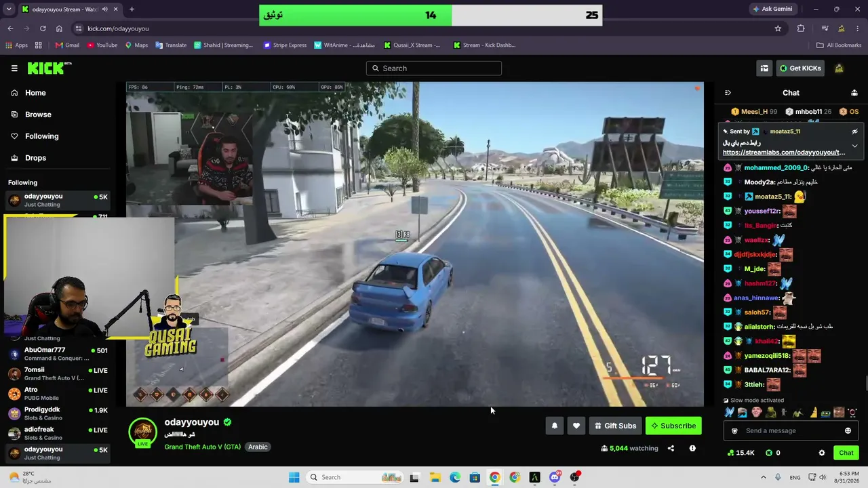This screenshot has width=868, height=488.
Task: Click the kick.com/odayyouyou address bar
Action: click(x=427, y=28)
